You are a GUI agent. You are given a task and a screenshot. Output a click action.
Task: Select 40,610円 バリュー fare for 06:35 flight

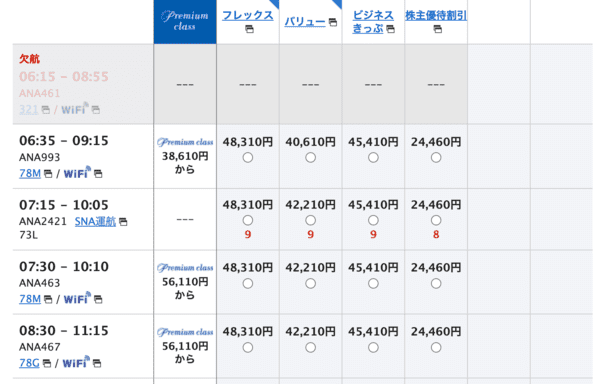[310, 157]
